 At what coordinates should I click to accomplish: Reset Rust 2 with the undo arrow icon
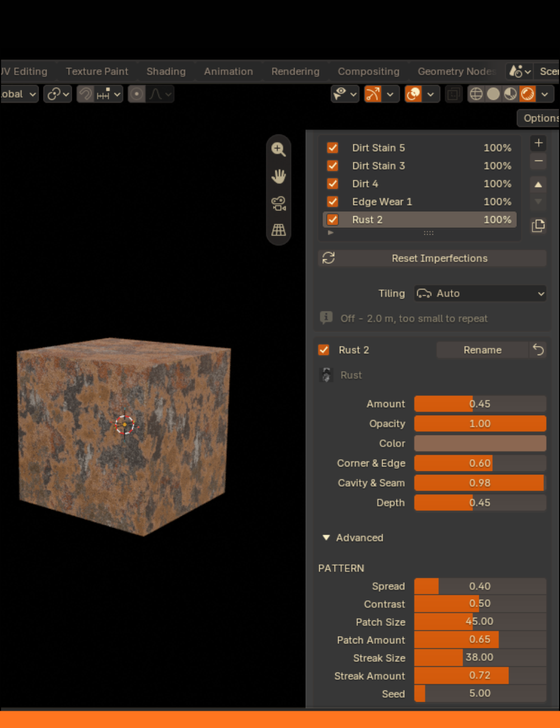coord(538,350)
